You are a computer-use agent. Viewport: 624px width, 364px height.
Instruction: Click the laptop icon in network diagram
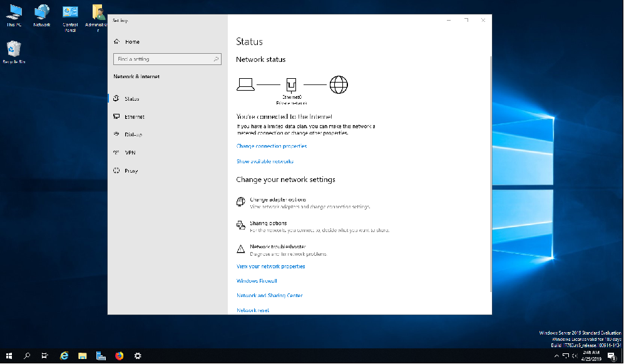245,84
